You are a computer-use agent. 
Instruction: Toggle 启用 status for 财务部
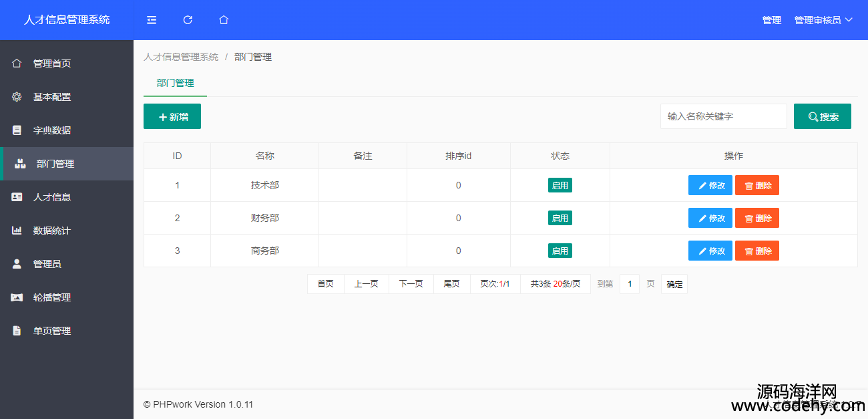coord(560,218)
